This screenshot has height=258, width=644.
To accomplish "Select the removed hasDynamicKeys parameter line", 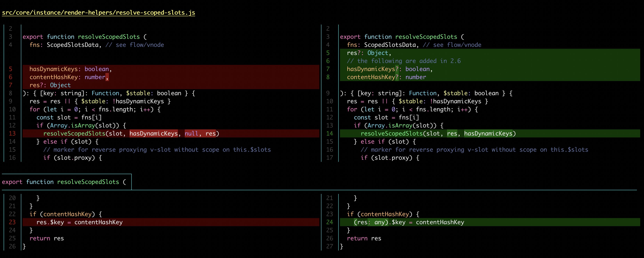I will coord(71,69).
